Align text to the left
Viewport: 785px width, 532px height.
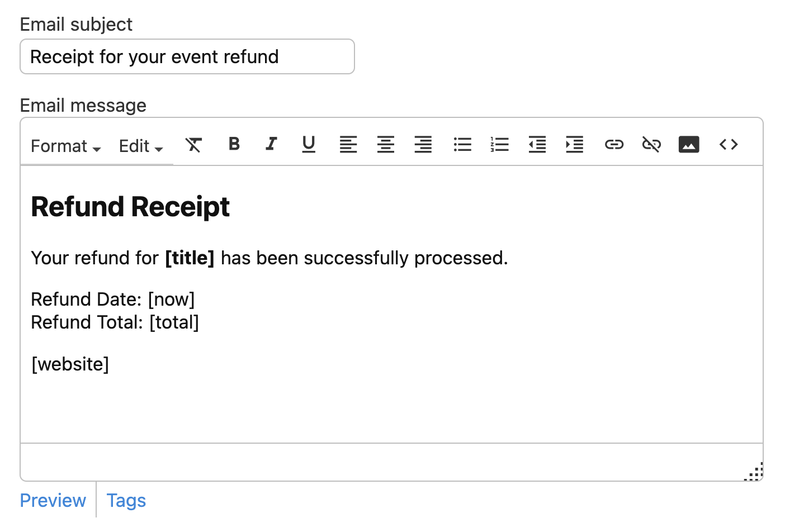point(348,145)
